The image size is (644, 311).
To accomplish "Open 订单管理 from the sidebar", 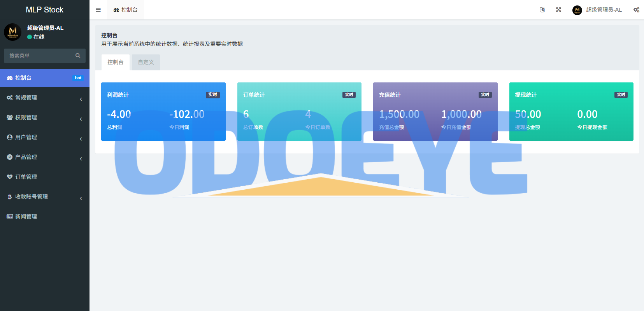I will coord(26,177).
